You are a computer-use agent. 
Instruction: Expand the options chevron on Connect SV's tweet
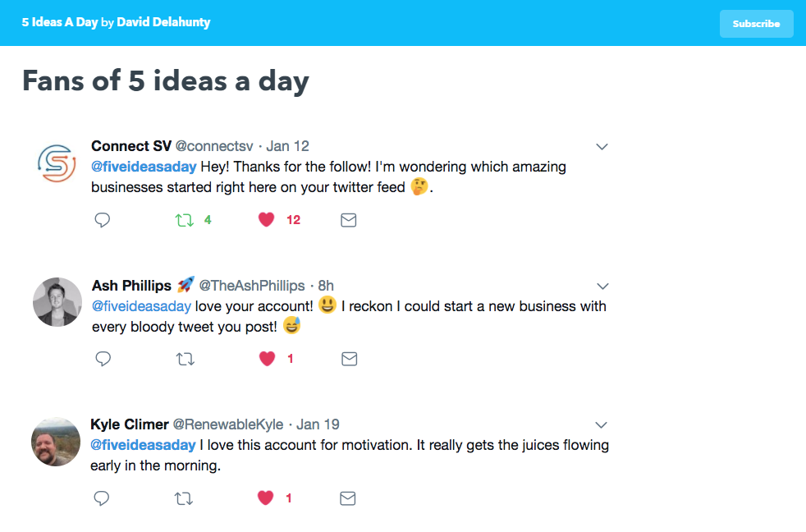click(602, 146)
